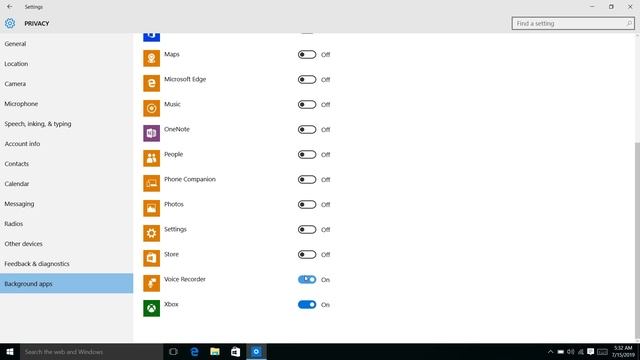Click the vertical scrollbar thumb
The width and height of the screenshot is (640, 360).
(637, 240)
